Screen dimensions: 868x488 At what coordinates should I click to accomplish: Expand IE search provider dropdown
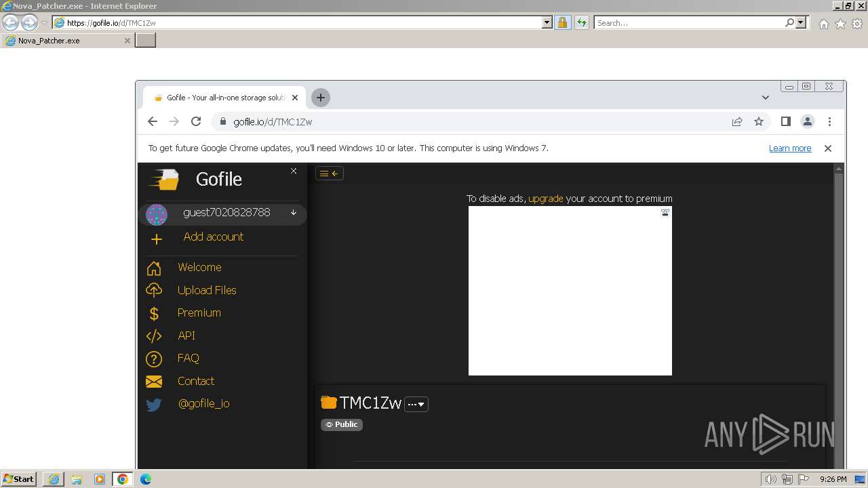801,22
